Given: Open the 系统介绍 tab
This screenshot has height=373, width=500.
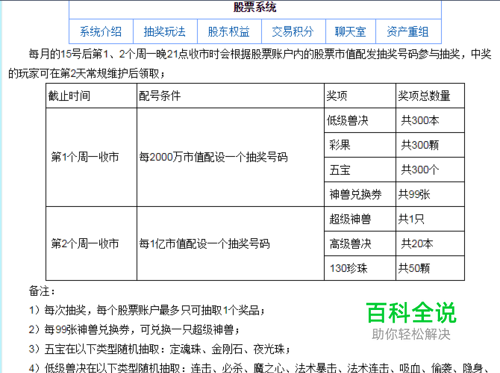Looking at the screenshot, I should 101,32.
